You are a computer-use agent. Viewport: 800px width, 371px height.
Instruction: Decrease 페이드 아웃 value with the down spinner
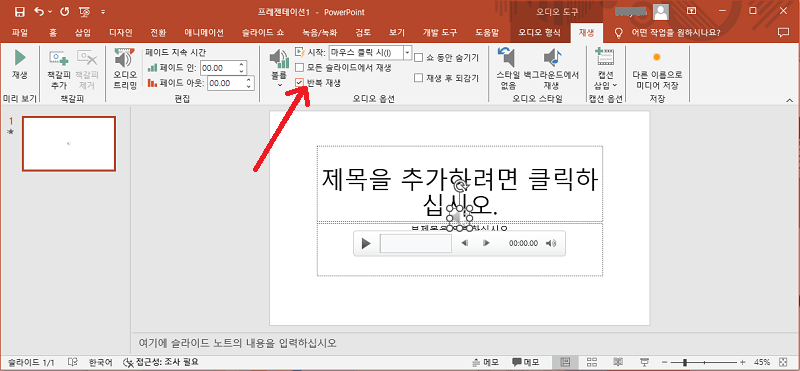tap(250, 86)
